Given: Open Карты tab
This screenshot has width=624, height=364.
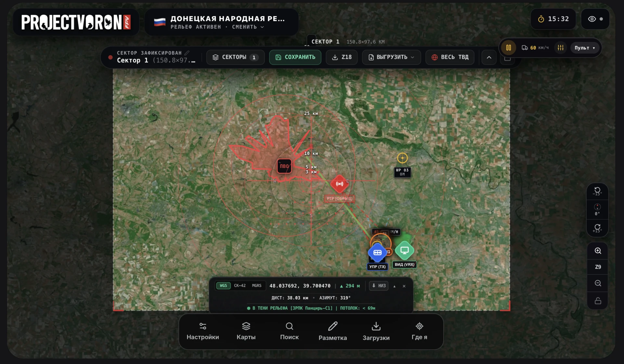Looking at the screenshot, I should click(x=246, y=331).
